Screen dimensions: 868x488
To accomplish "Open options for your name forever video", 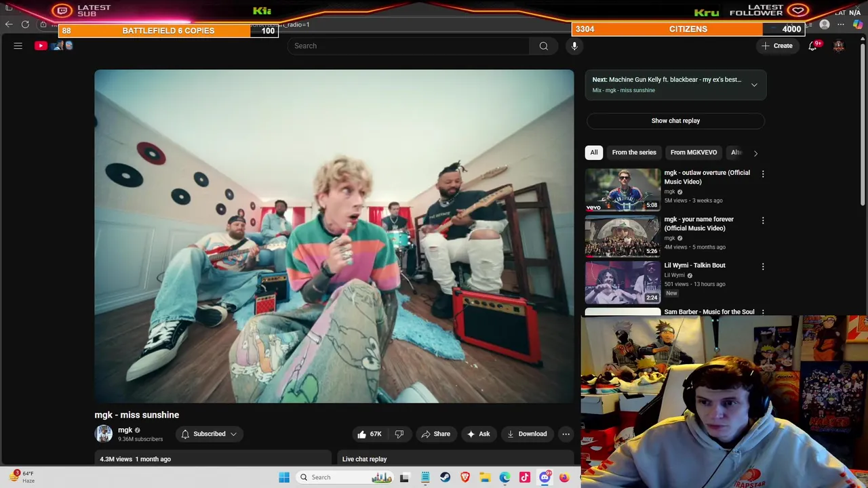I will [x=763, y=221].
